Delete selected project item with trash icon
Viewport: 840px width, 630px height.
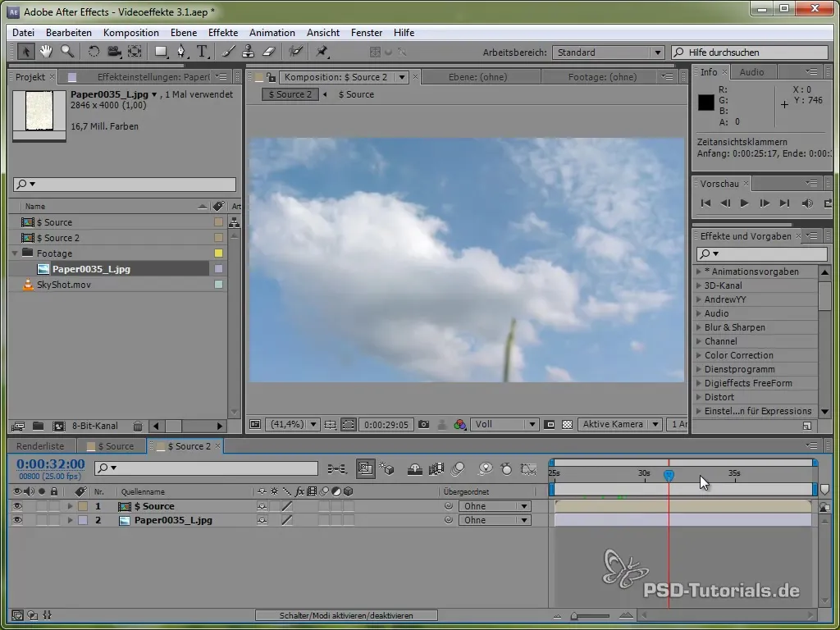(x=138, y=427)
